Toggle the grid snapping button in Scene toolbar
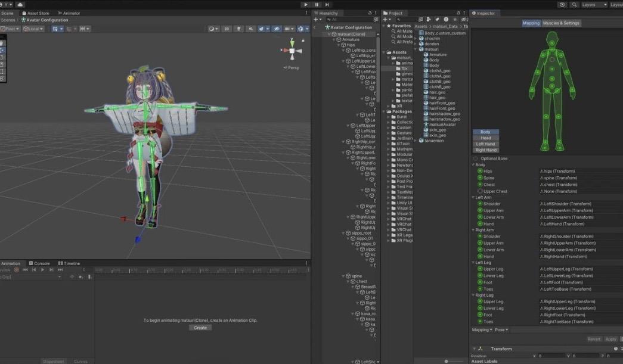This screenshot has height=364, width=623. [x=57, y=29]
